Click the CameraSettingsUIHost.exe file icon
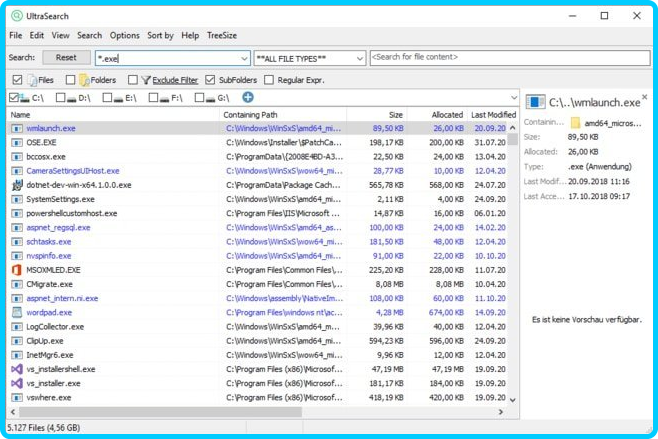The width and height of the screenshot is (658, 439). [x=16, y=171]
